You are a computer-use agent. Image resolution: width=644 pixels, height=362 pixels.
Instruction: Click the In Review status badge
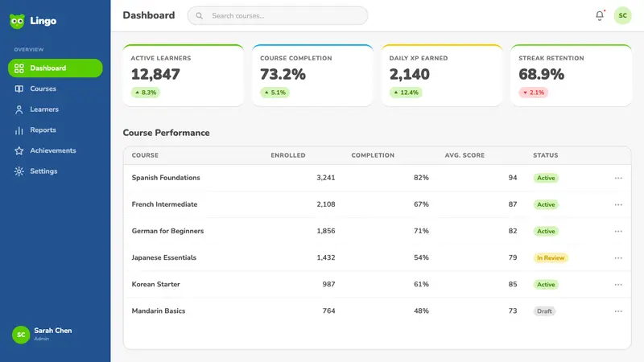pyautogui.click(x=551, y=257)
